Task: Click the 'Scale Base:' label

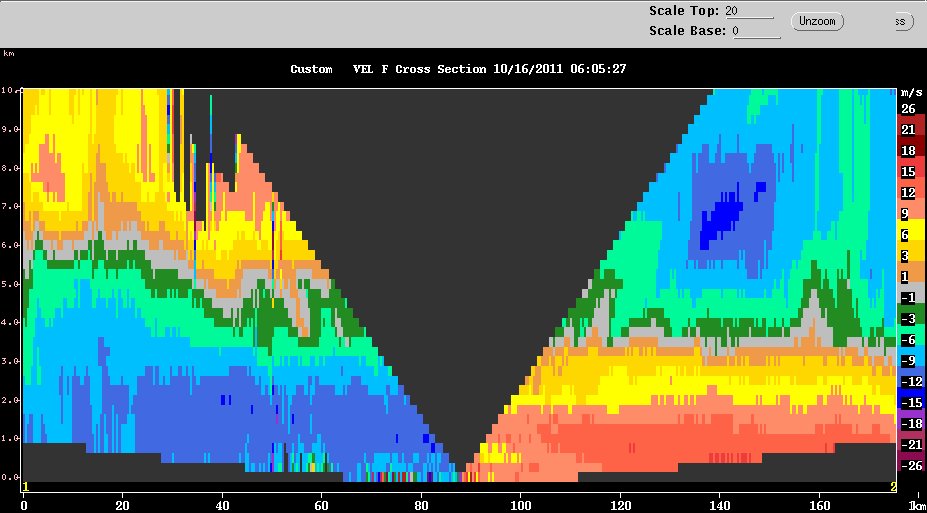Action: [688, 31]
